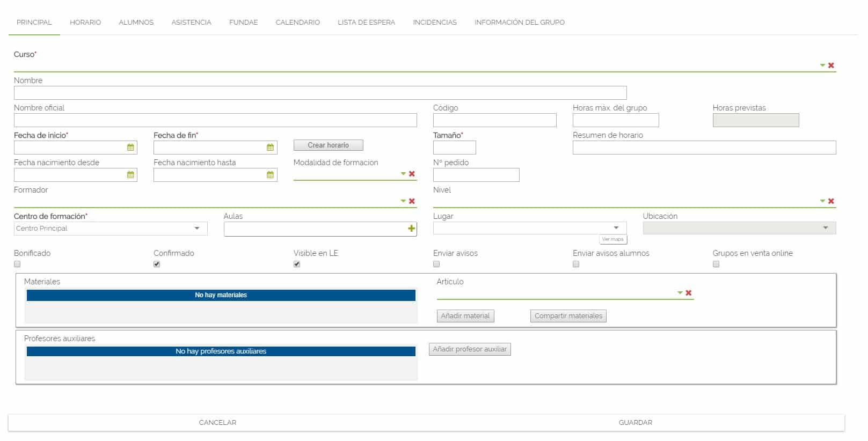Focus the Nombre oficial input field
Viewport: 868px width, 441px height.
[215, 120]
